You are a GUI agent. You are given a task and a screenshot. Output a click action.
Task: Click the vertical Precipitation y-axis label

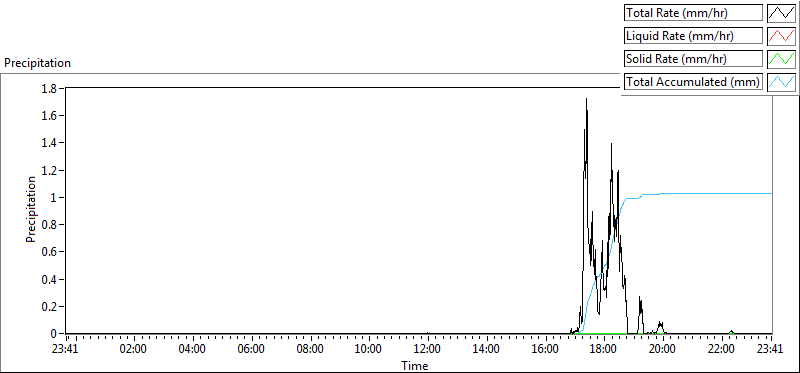tap(31, 209)
